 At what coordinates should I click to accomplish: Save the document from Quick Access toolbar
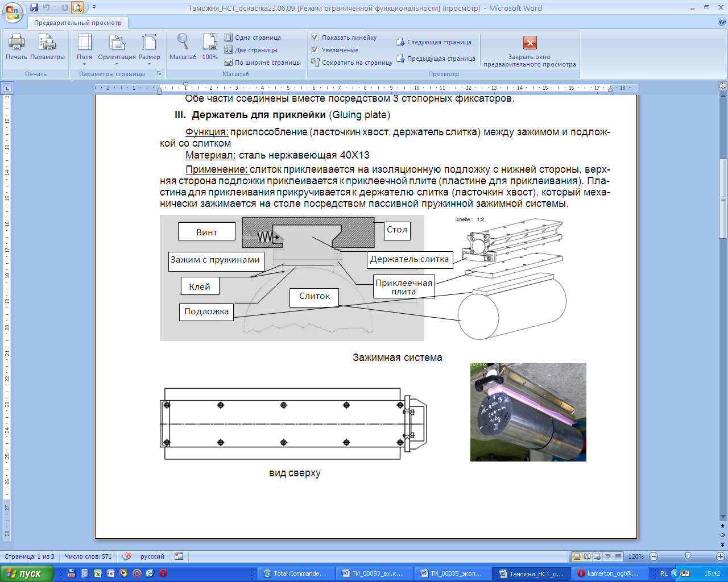(34, 8)
